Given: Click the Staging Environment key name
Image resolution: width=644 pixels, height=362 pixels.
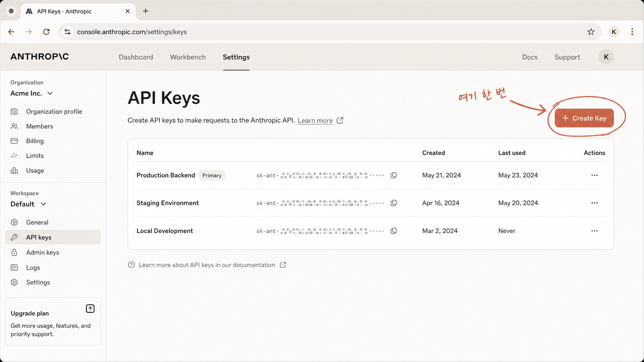Looking at the screenshot, I should pyautogui.click(x=168, y=203).
